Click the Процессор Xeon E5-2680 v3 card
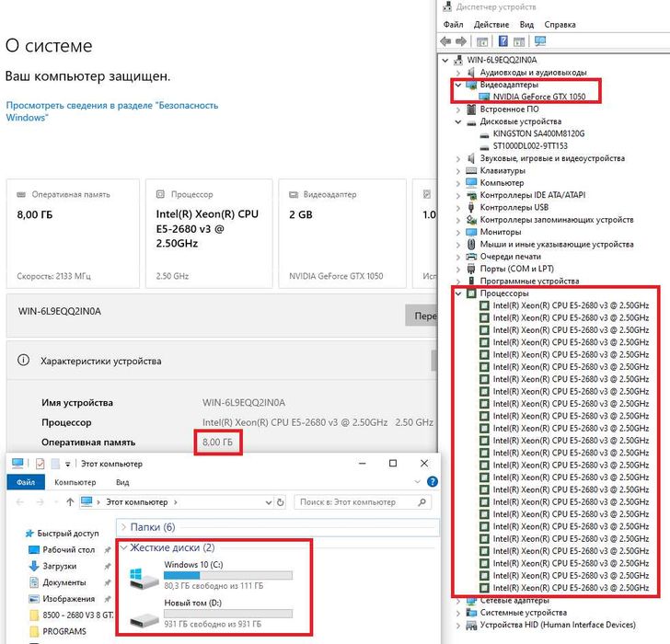 (x=209, y=234)
